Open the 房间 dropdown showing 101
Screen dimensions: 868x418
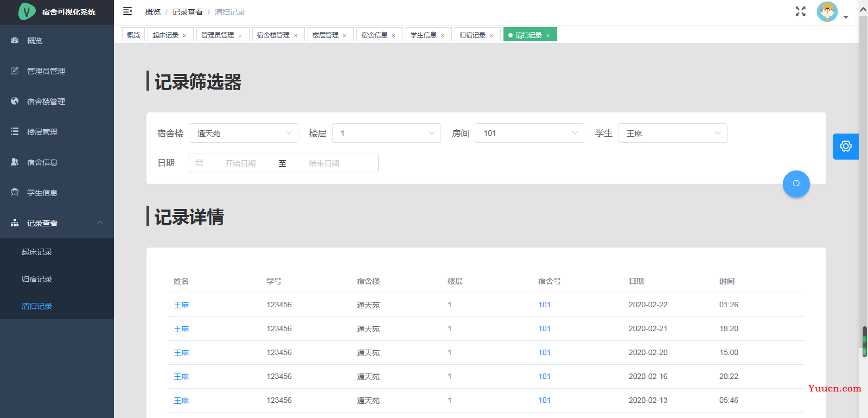click(x=529, y=133)
